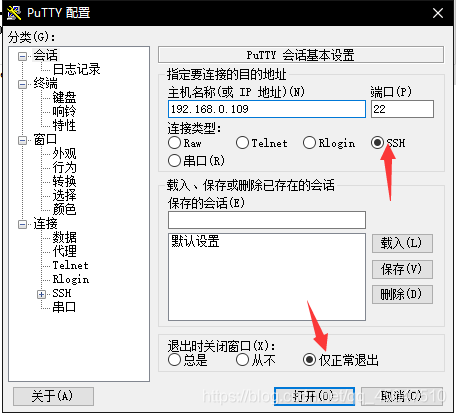Open 代理 settings category

tap(64, 251)
